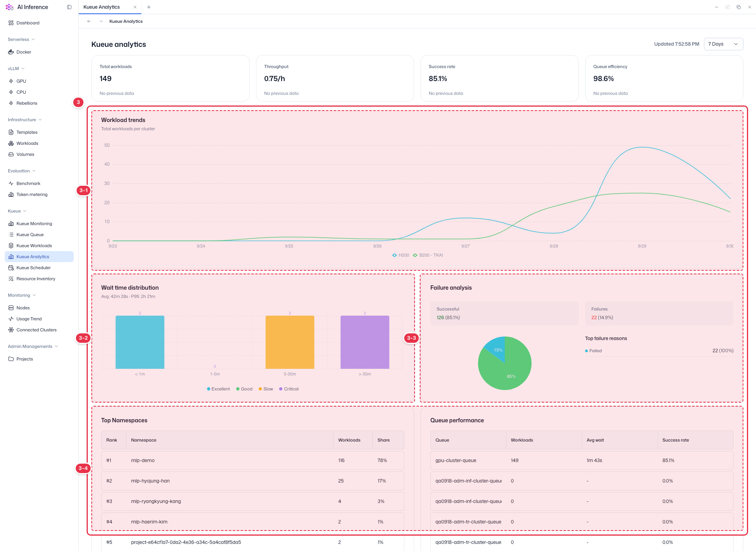Collapse the Infrastructure sidebar section

tap(25, 120)
